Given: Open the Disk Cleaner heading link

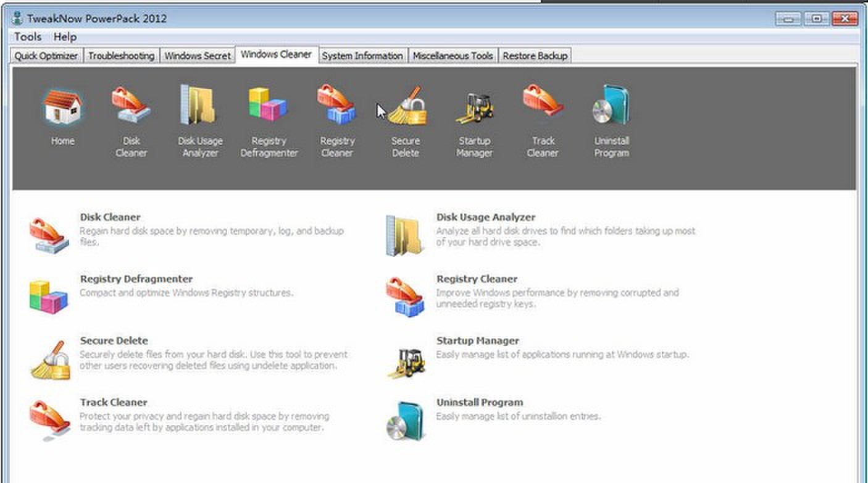Looking at the screenshot, I should pyautogui.click(x=110, y=217).
